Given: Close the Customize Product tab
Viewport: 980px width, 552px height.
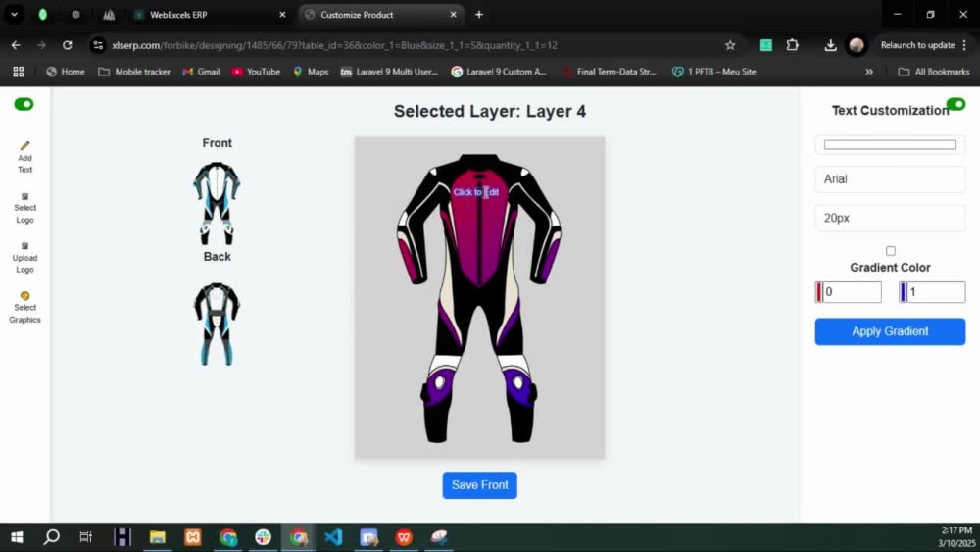Looking at the screenshot, I should tap(453, 15).
